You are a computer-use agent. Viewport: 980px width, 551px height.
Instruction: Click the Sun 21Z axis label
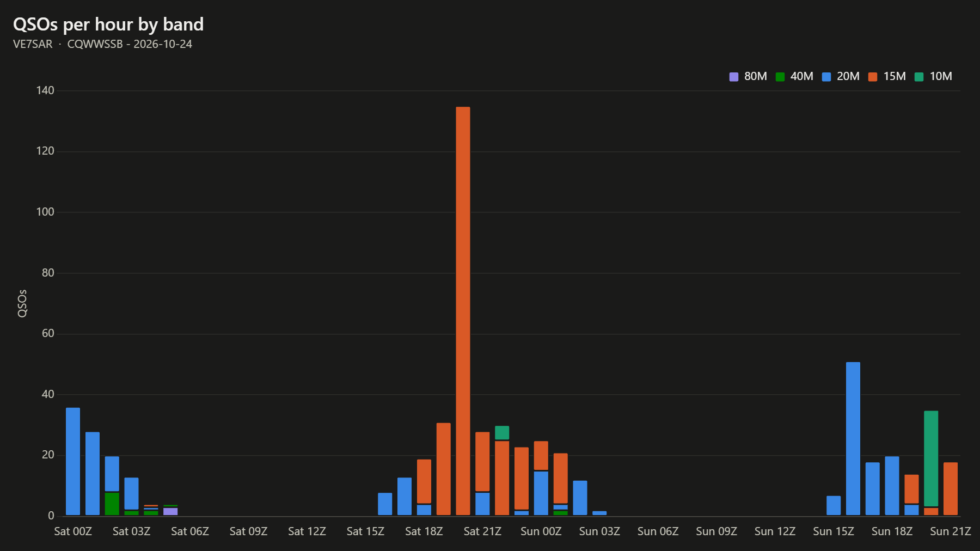[x=951, y=531]
